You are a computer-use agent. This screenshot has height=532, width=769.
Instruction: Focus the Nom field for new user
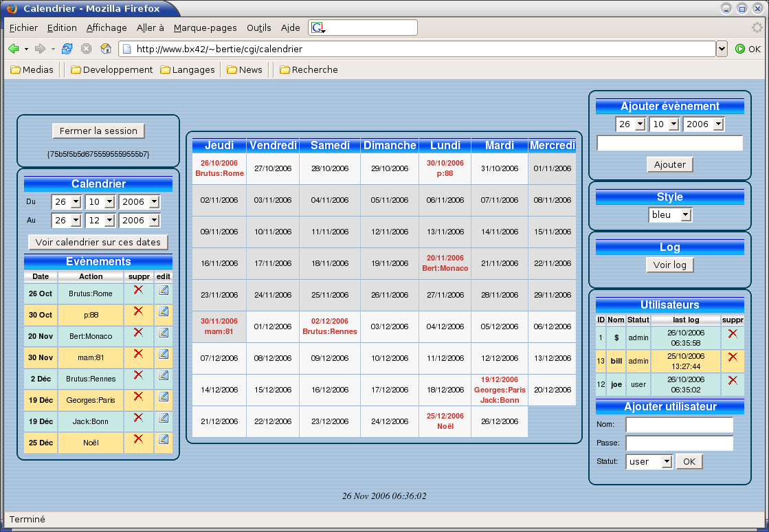pos(679,425)
